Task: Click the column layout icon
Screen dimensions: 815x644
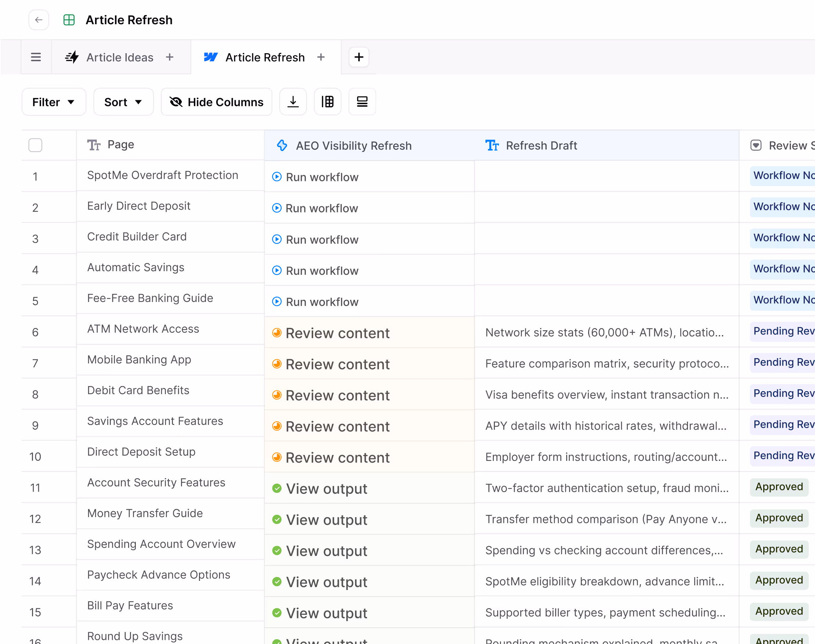Action: [327, 102]
